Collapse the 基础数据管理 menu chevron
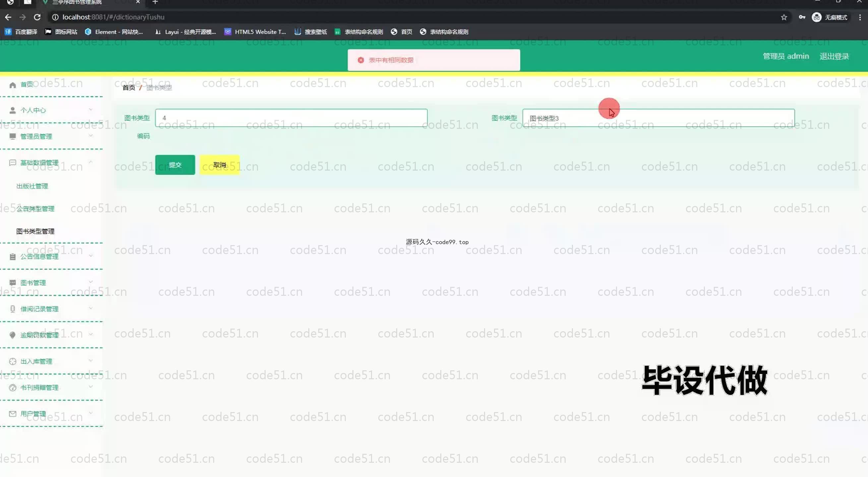The image size is (868, 477). (91, 162)
